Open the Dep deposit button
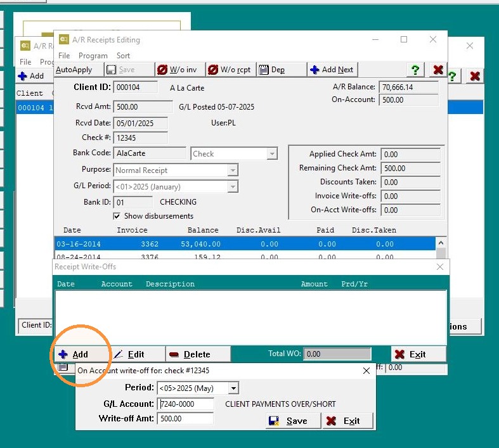Image resolution: width=499 pixels, height=448 pixels. pos(282,70)
